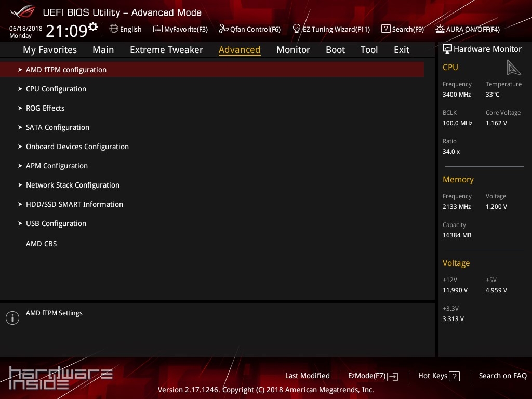
Task: Open MyFavorite(F3)
Action: [180, 29]
